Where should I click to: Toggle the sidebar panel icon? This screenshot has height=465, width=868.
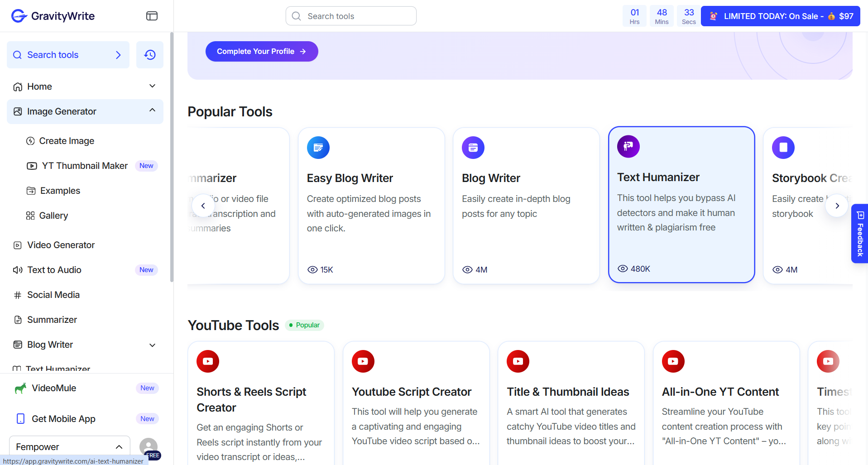[x=152, y=16]
